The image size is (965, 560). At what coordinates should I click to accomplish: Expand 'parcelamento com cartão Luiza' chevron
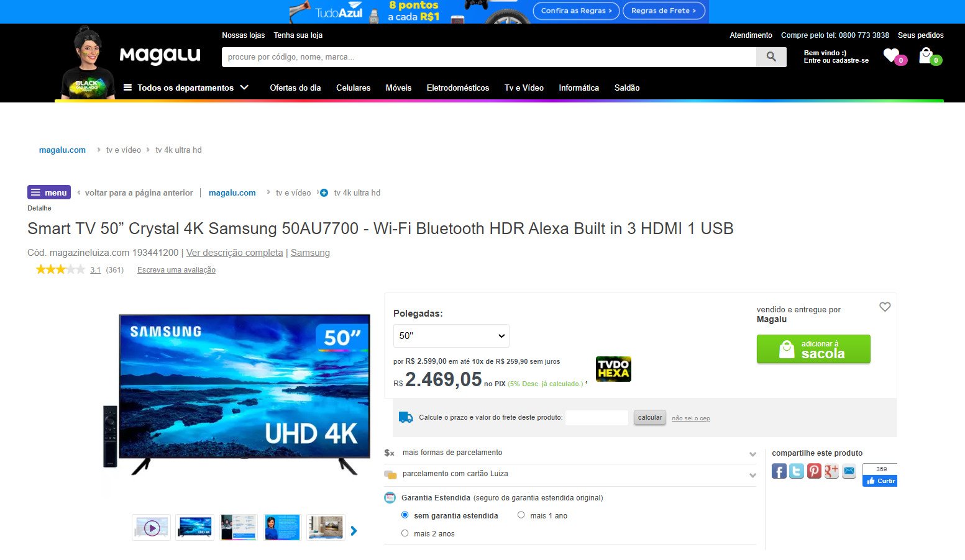752,475
